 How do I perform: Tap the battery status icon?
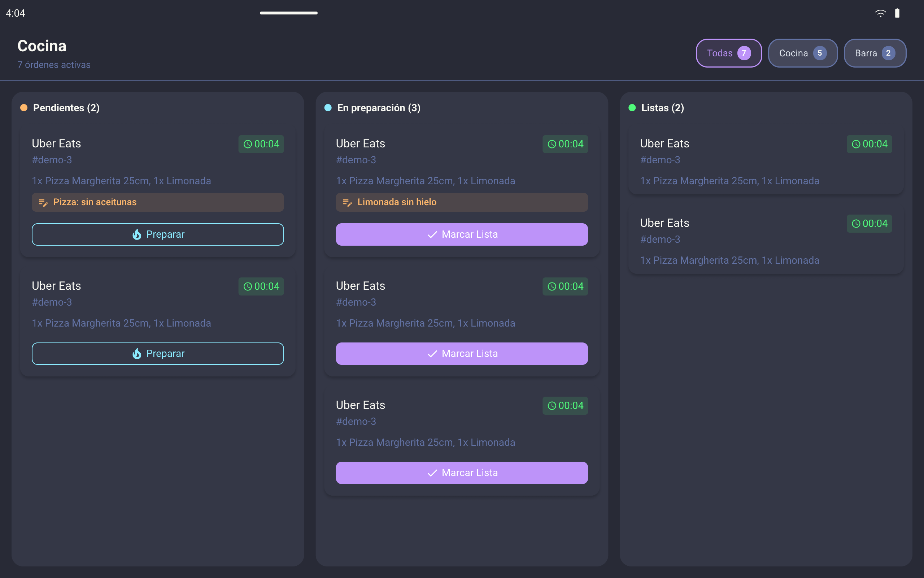[897, 13]
